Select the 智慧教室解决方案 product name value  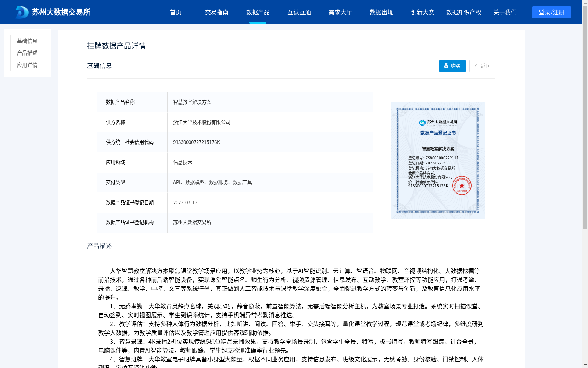point(192,102)
